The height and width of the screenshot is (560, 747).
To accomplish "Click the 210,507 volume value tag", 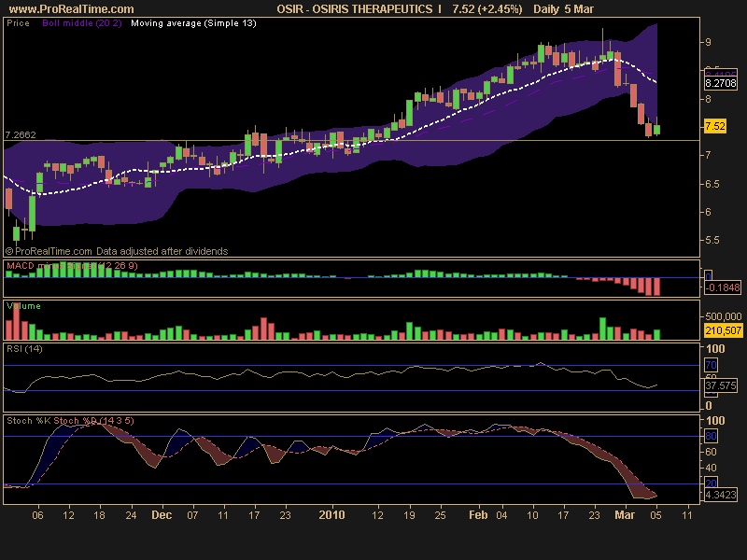I will pos(723,330).
